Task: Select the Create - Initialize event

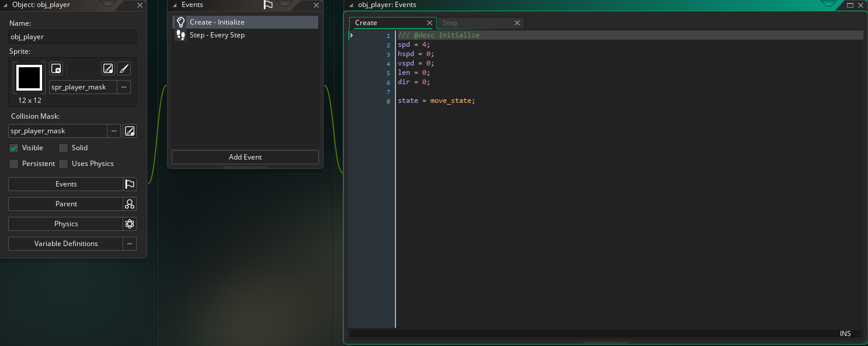Action: [x=245, y=22]
